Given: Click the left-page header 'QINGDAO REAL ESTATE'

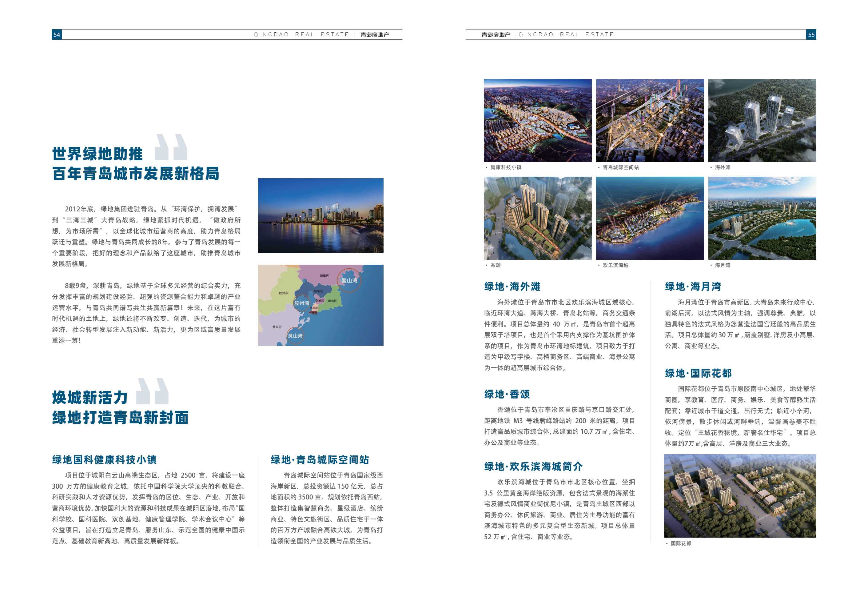Looking at the screenshot, I should [x=301, y=34].
